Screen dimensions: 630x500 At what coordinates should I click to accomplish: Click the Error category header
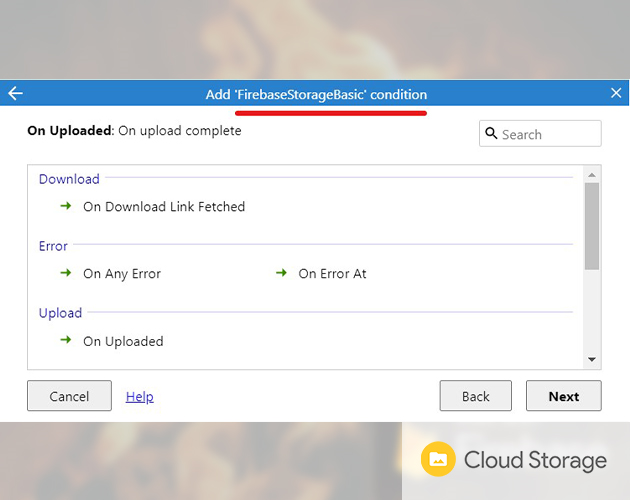pos(53,246)
